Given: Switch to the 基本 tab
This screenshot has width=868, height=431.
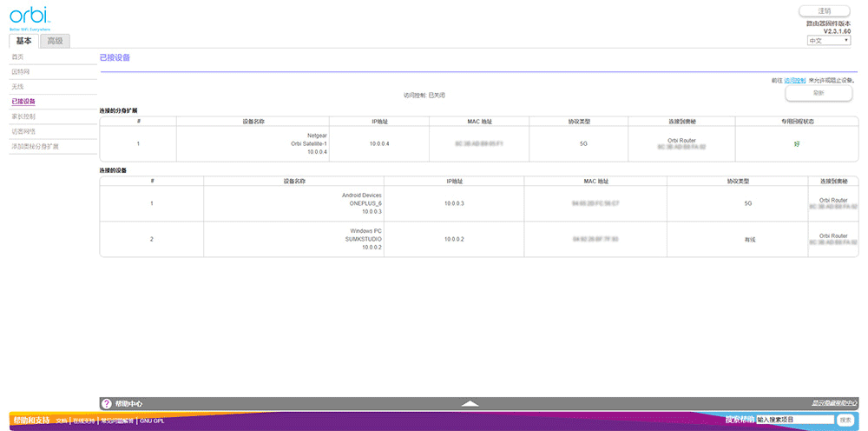Looking at the screenshot, I should coord(23,41).
